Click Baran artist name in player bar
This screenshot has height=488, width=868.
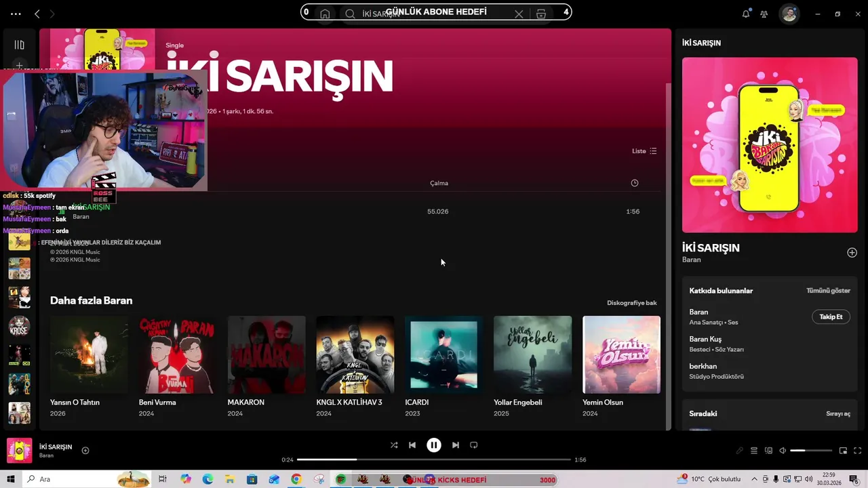tap(46, 455)
